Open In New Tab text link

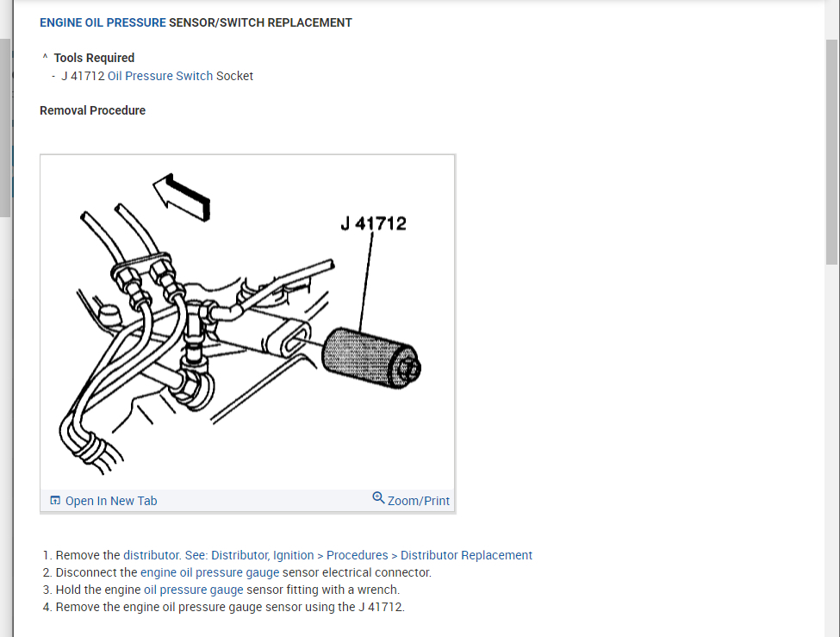click(x=111, y=501)
